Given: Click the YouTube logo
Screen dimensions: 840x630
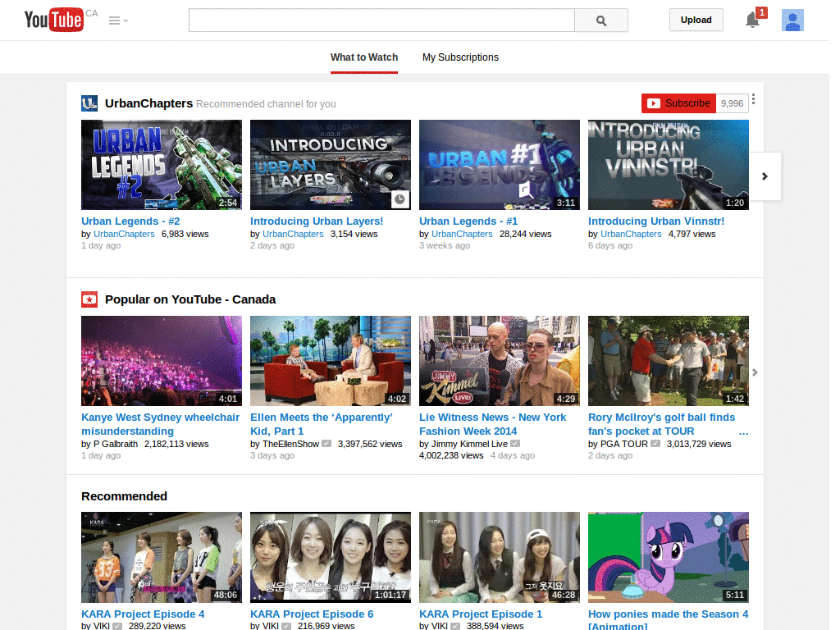Looking at the screenshot, I should (x=53, y=20).
